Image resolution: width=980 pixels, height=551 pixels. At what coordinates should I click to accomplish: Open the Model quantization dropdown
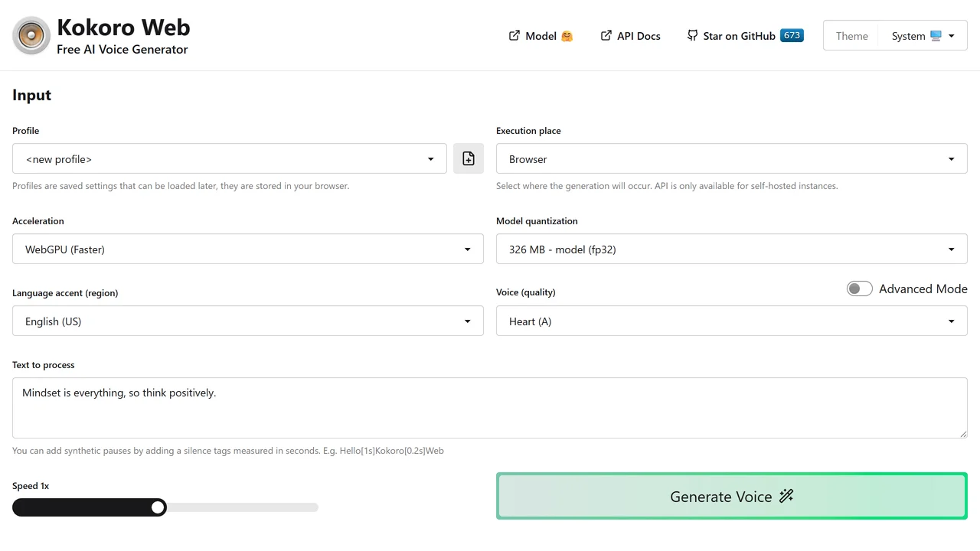[x=732, y=249]
